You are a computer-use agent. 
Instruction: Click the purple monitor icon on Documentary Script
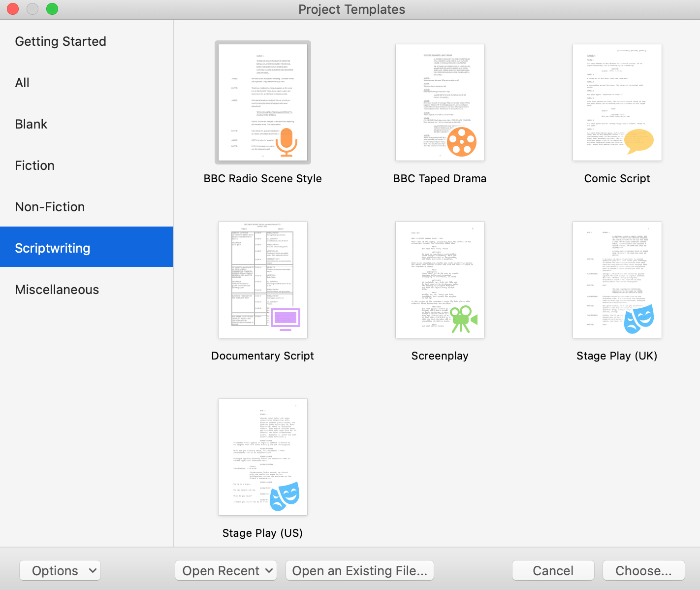point(286,319)
